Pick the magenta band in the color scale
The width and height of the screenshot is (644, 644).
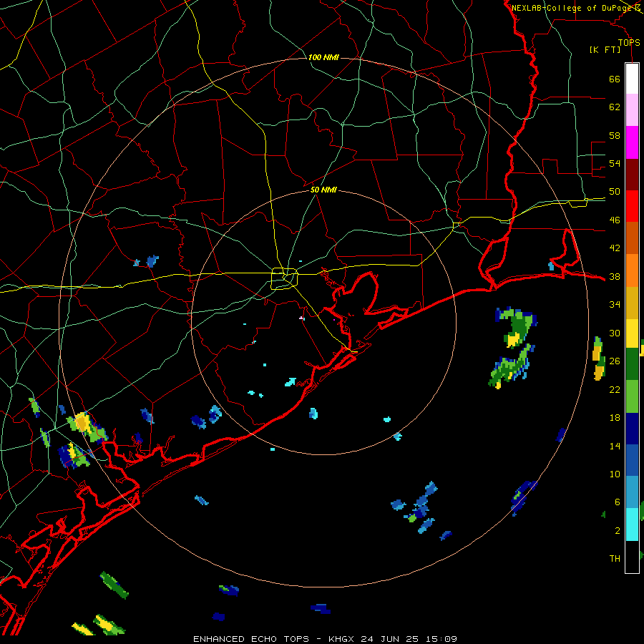(x=632, y=142)
